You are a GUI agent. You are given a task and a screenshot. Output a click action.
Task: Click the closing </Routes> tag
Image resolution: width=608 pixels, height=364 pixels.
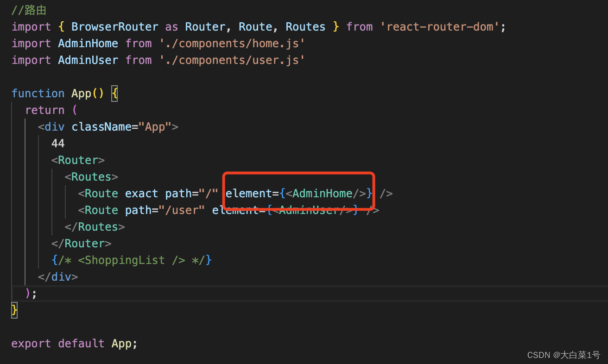pyautogui.click(x=95, y=226)
